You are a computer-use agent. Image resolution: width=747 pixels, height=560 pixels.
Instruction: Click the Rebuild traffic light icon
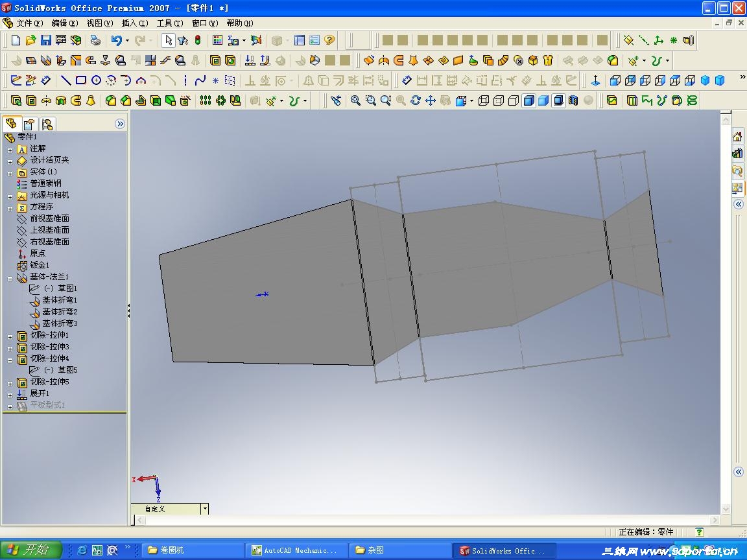pyautogui.click(x=198, y=40)
